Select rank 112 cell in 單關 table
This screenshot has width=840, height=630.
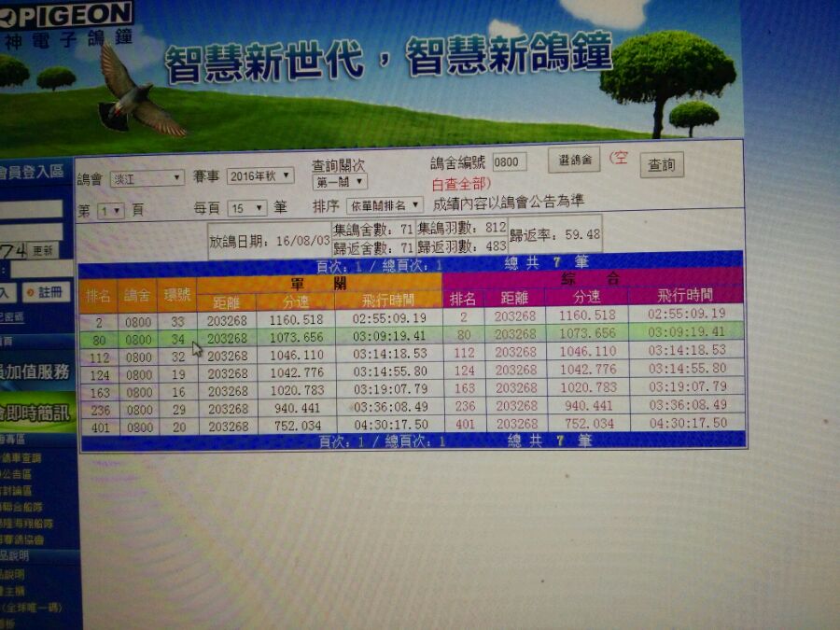click(x=99, y=357)
